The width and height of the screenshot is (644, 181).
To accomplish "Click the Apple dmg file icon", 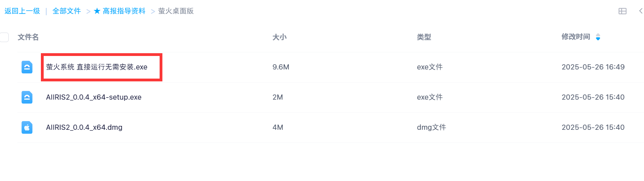I will [x=27, y=127].
